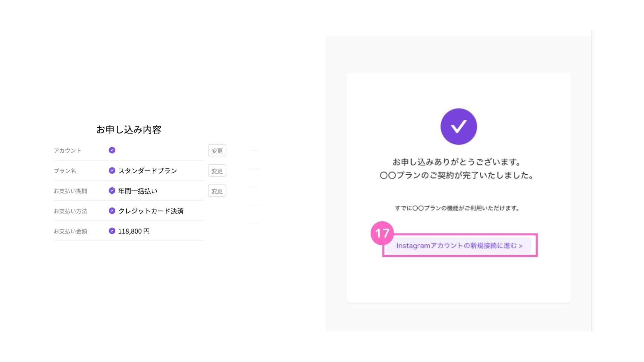Click the check icon beside スタンダードプラン
Image resolution: width=644 pixels, height=362 pixels.
[x=112, y=171]
